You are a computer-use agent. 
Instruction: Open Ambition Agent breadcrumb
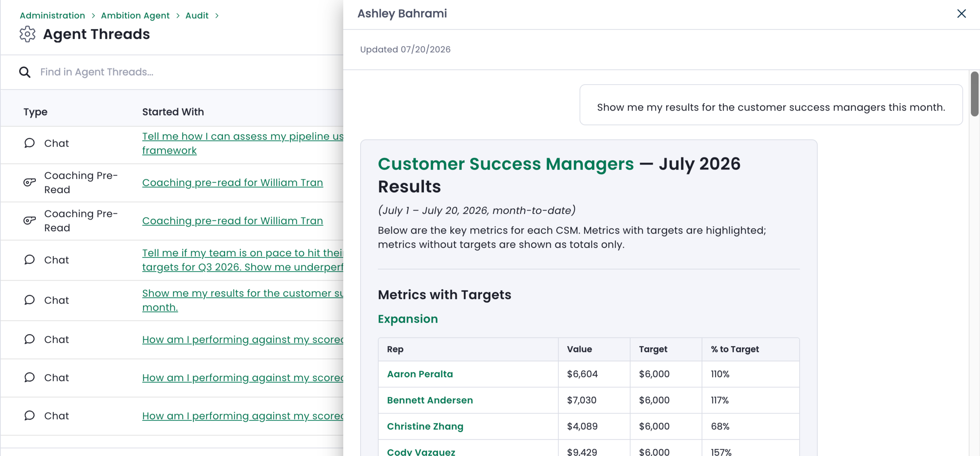pyautogui.click(x=135, y=16)
